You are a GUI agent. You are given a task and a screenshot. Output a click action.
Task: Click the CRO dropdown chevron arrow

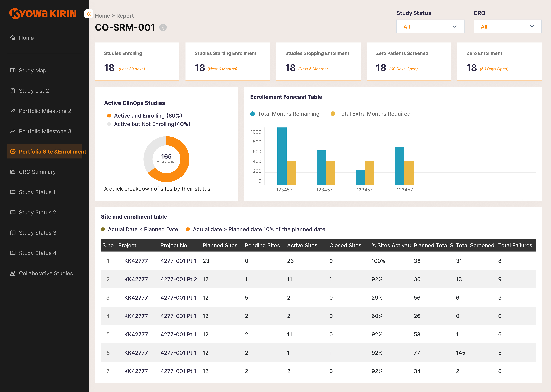(x=532, y=27)
